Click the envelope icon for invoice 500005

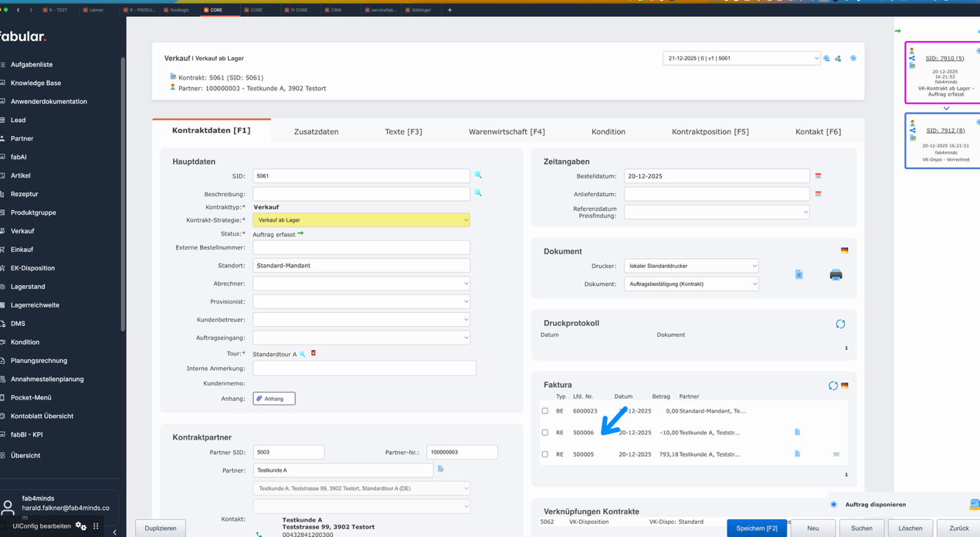[x=836, y=454]
